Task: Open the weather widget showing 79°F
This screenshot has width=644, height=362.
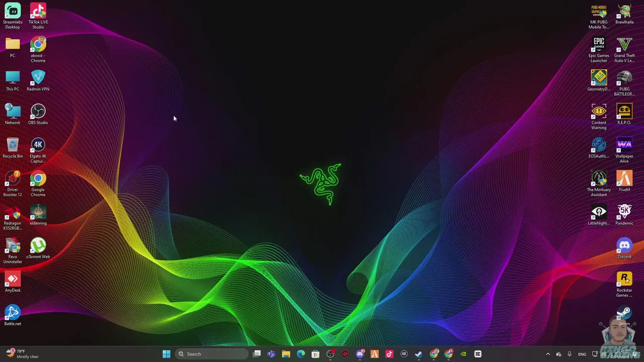Action: [23, 354]
